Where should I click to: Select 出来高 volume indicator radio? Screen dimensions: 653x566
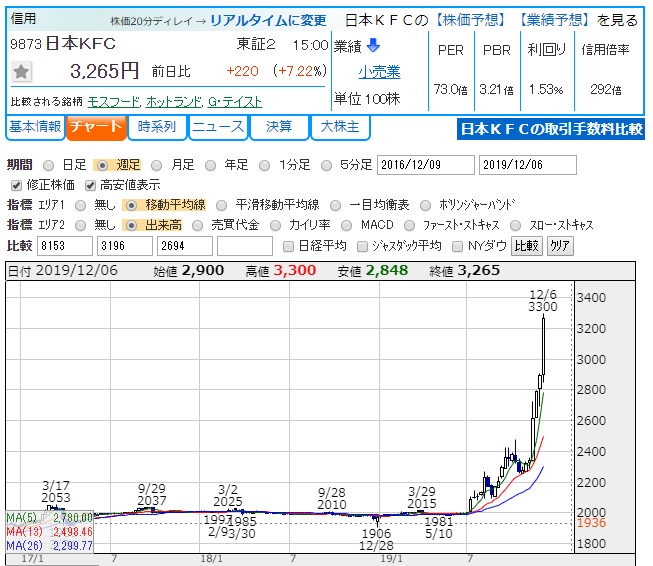click(x=131, y=225)
